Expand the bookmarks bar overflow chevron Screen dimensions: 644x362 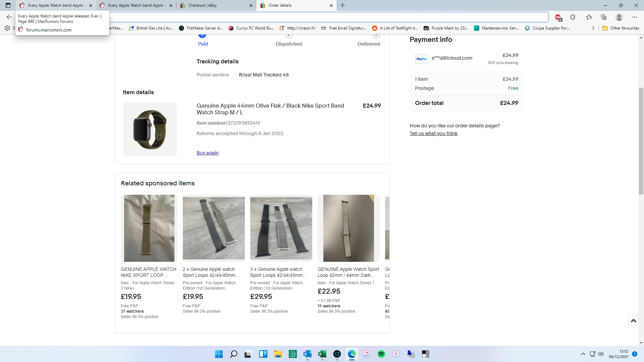point(593,28)
